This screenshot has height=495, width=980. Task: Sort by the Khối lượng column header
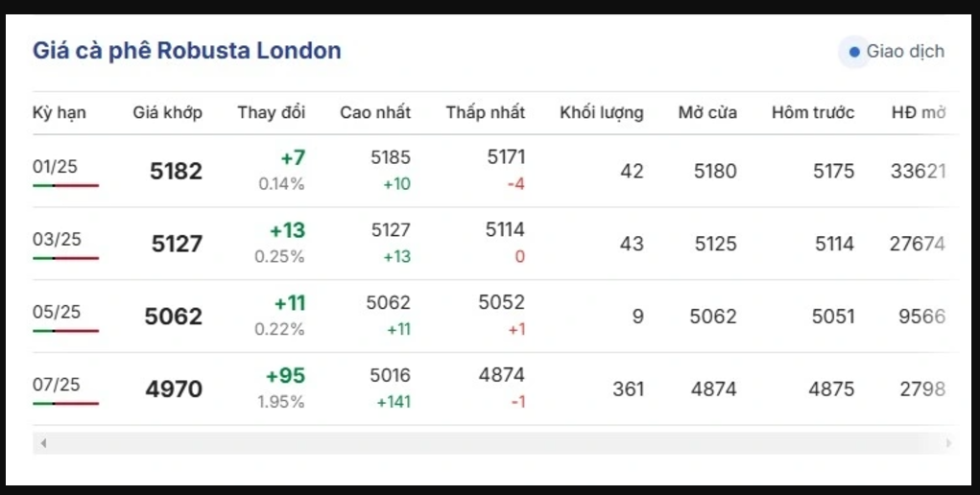pos(601,112)
